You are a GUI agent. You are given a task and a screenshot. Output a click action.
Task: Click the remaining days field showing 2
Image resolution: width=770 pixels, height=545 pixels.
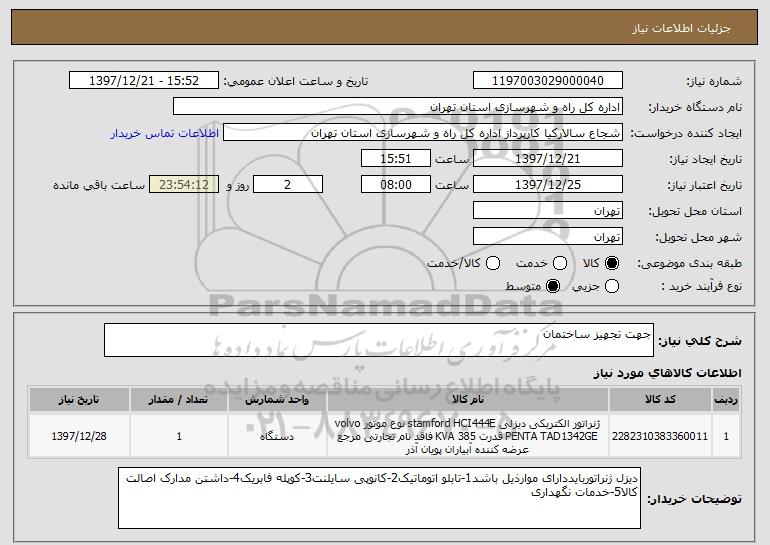tap(288, 185)
